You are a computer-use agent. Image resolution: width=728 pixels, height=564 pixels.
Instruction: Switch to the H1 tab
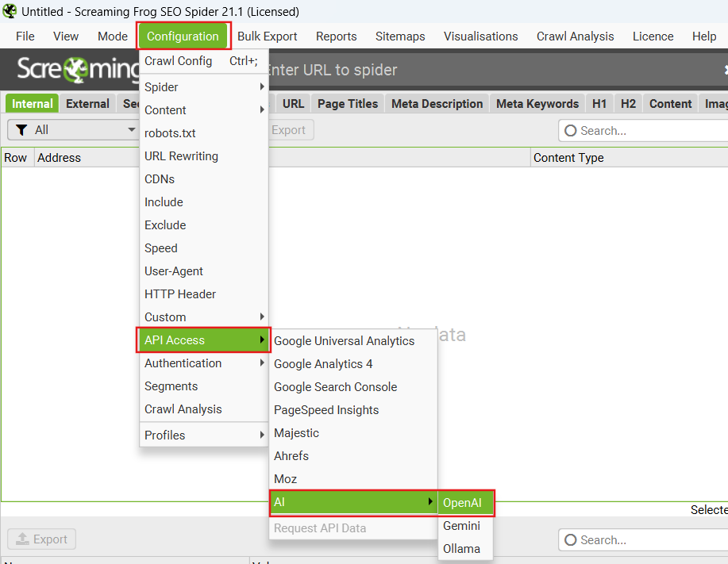tap(599, 103)
